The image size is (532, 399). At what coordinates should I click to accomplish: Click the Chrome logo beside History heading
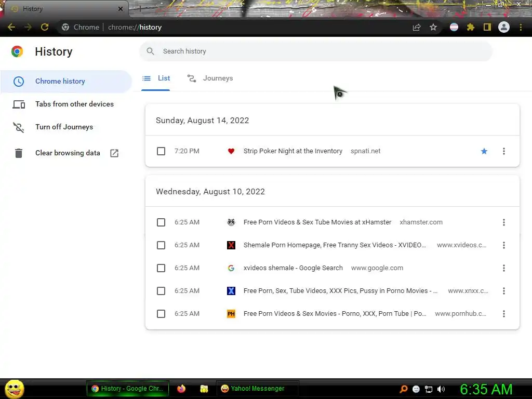point(17,51)
